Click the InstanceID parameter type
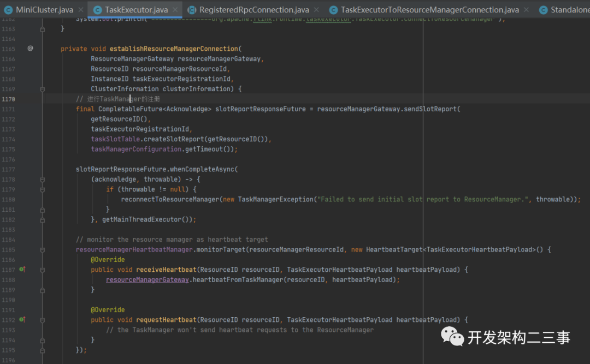The height and width of the screenshot is (364, 590). tap(109, 79)
